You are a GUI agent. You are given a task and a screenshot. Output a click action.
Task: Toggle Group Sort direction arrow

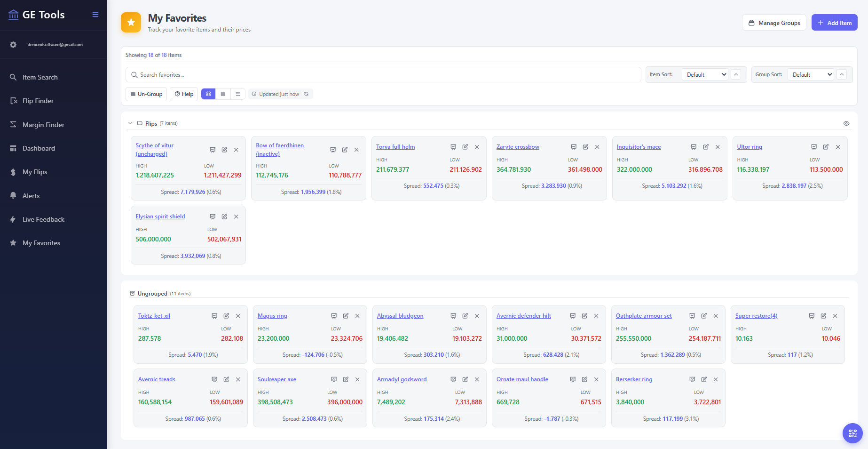842,74
